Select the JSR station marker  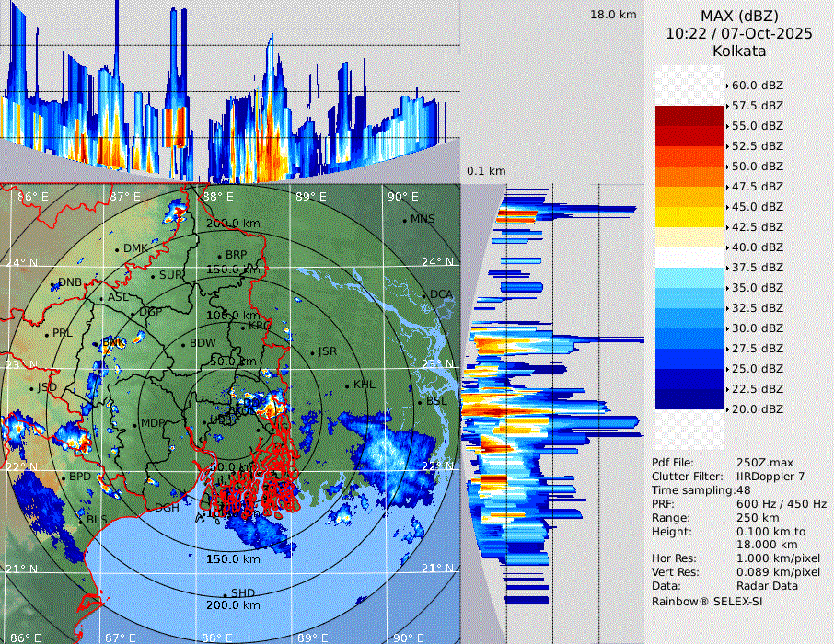pyautogui.click(x=311, y=352)
